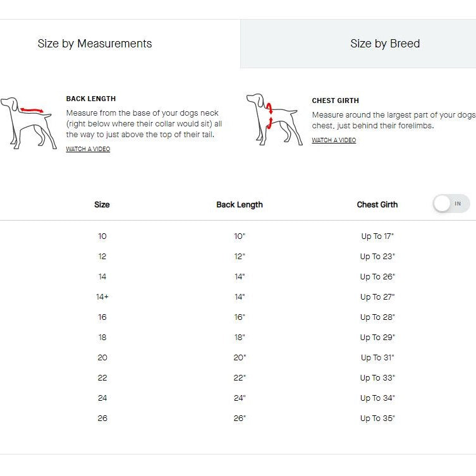Click the CHEST GIRTH heading

[x=335, y=101]
